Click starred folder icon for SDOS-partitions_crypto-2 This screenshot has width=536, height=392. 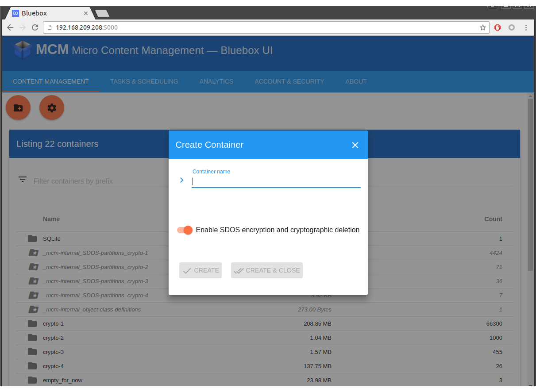point(33,267)
